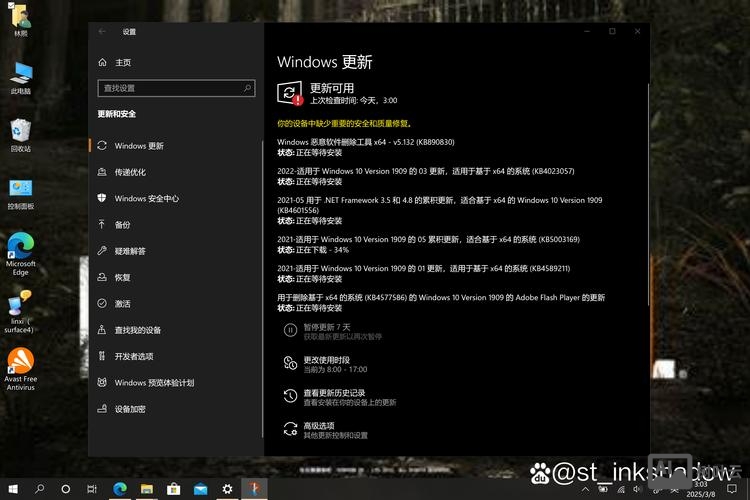
Task: Open Microsoft Store from the taskbar
Action: click(174, 489)
